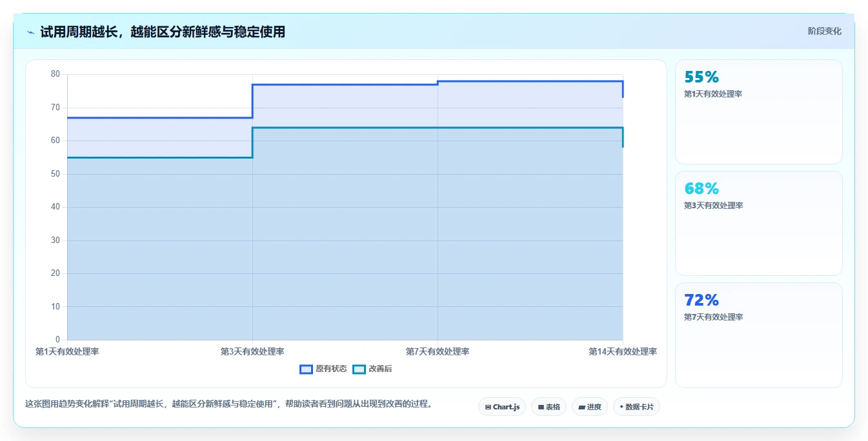Toggle the 原有状态 legend item
The width and height of the screenshot is (868, 441).
coord(323,369)
